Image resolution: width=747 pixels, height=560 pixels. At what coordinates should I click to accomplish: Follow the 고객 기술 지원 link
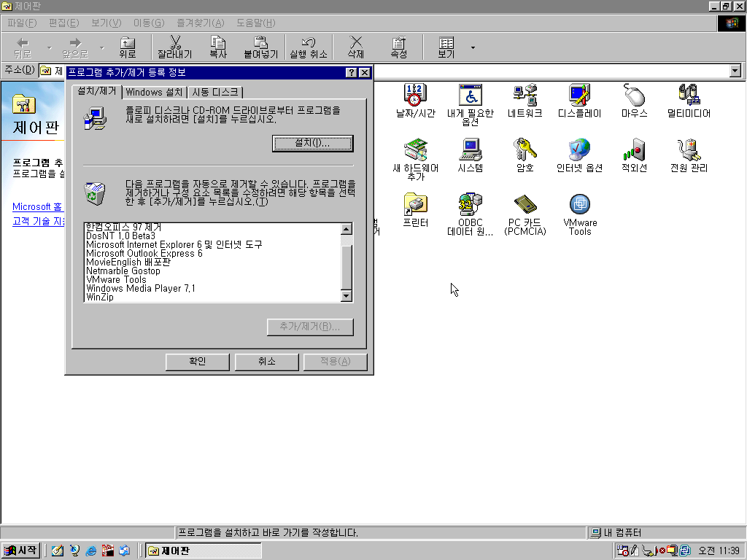click(38, 221)
